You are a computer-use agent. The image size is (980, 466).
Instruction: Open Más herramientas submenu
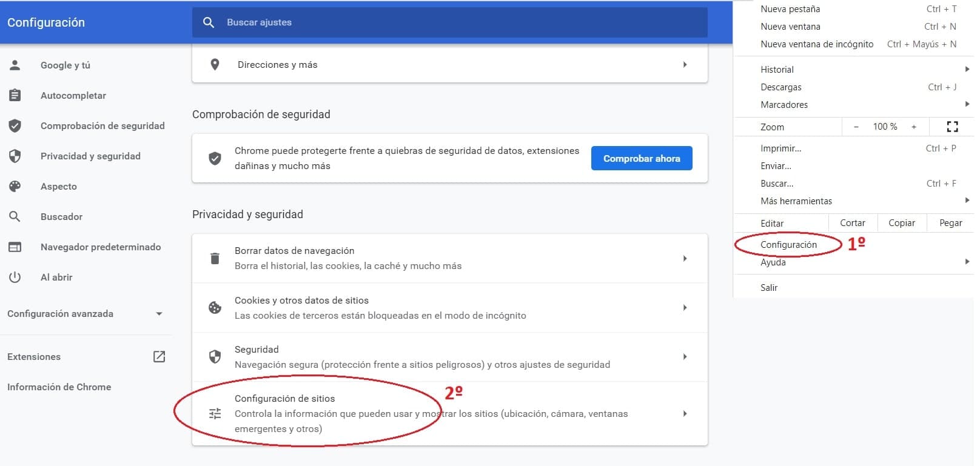796,201
